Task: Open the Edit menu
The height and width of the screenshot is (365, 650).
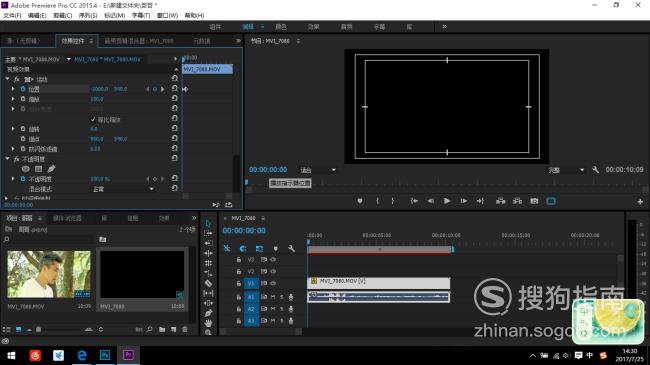Action: (37, 15)
